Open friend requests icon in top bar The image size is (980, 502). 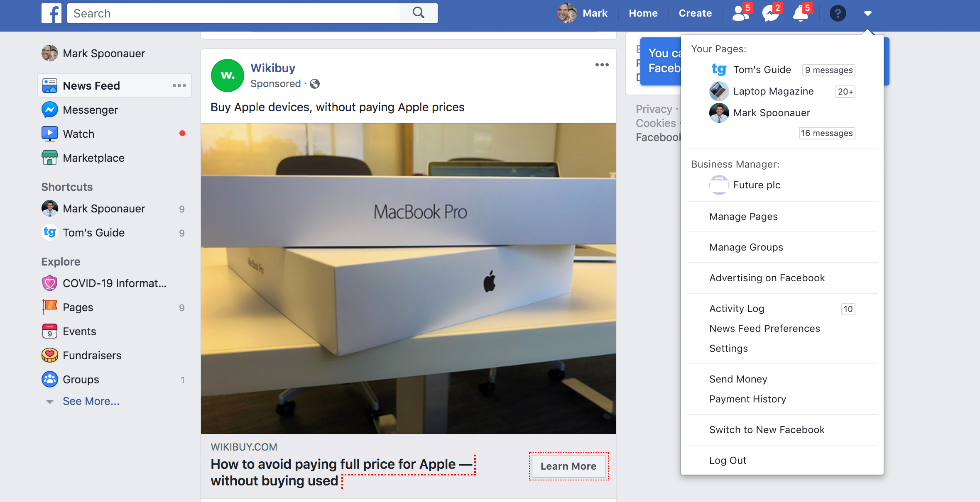click(x=741, y=13)
